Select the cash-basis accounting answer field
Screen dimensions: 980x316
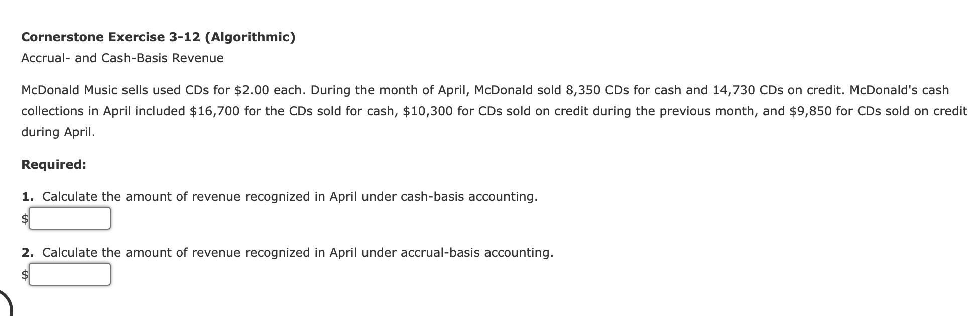(x=70, y=218)
